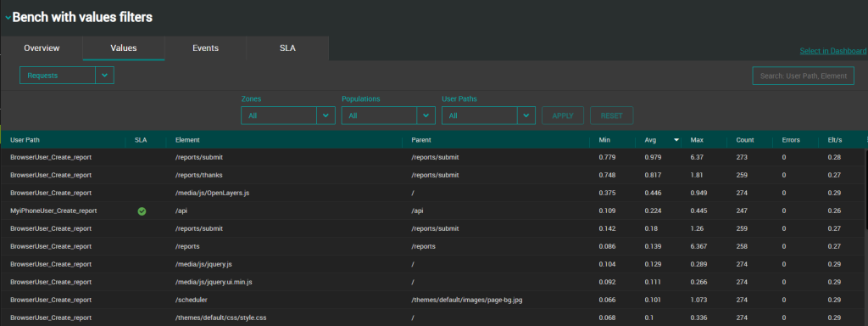Click the 0.26 Elt/s value
This screenshot has height=326, width=868.
click(834, 211)
